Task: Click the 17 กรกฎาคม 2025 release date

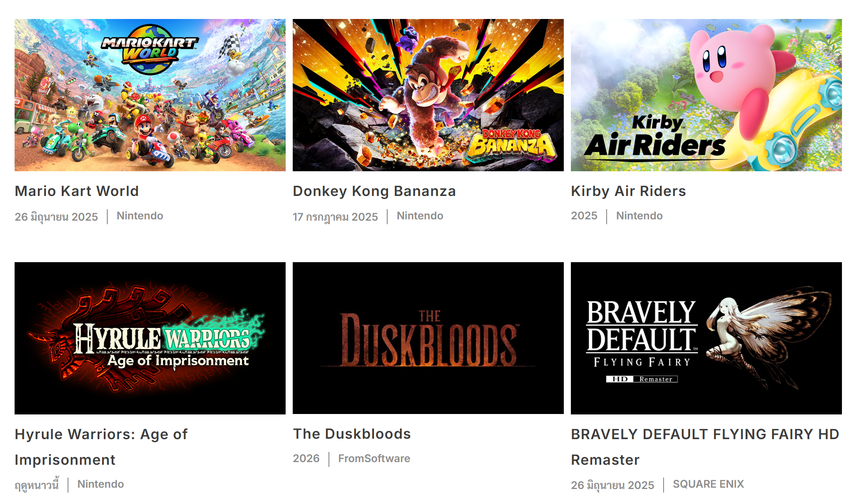Action: [335, 217]
